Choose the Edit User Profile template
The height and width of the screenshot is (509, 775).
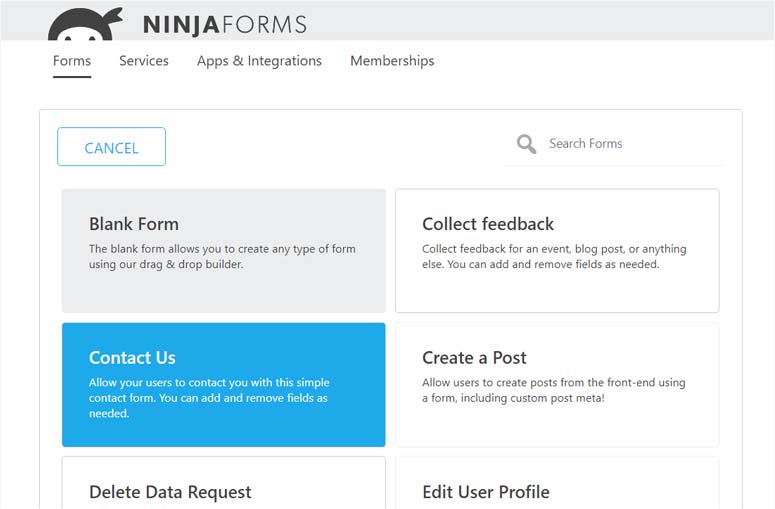coord(557,483)
